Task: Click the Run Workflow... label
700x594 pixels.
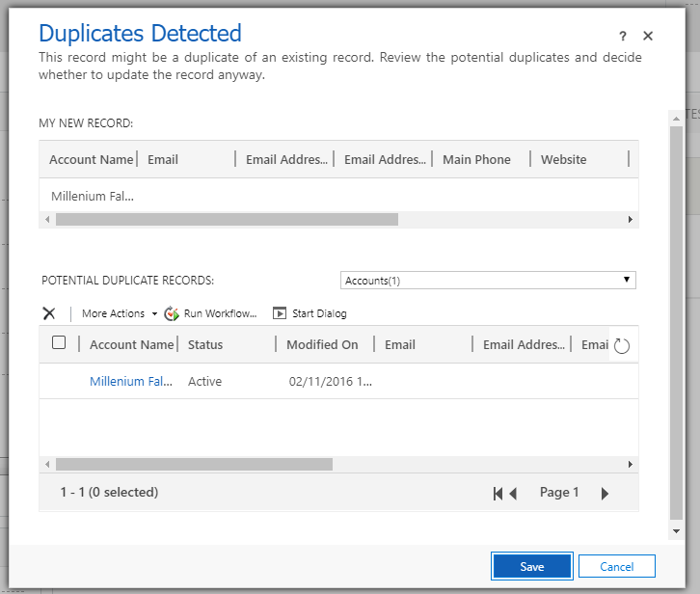Action: tap(220, 313)
